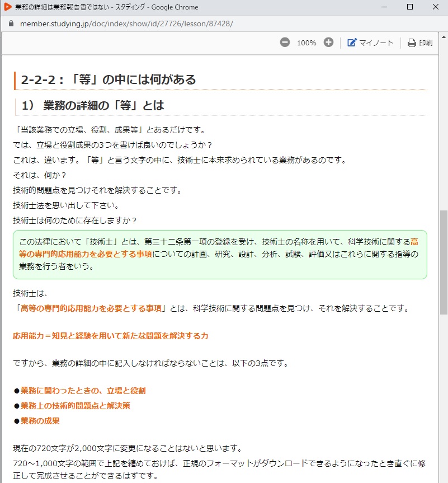The width and height of the screenshot is (448, 483).
Task: Click line 技術士法を思い出して下さい
Action: tap(66, 205)
